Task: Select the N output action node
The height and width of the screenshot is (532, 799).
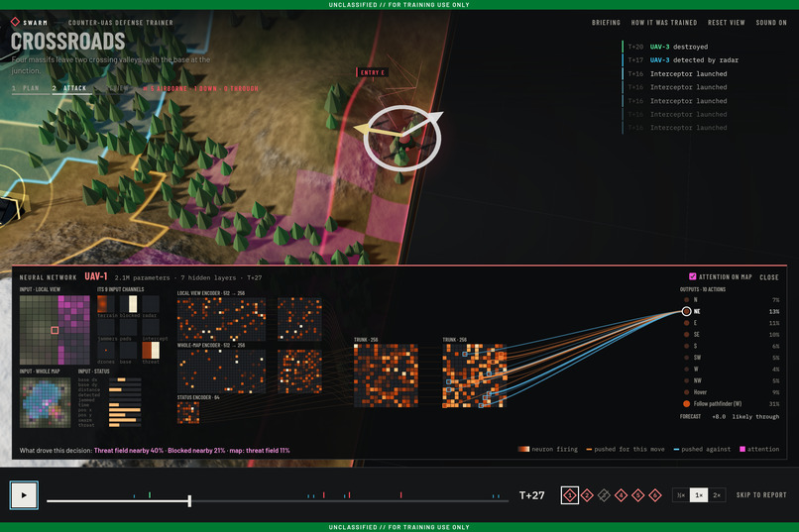Action: 686,300
